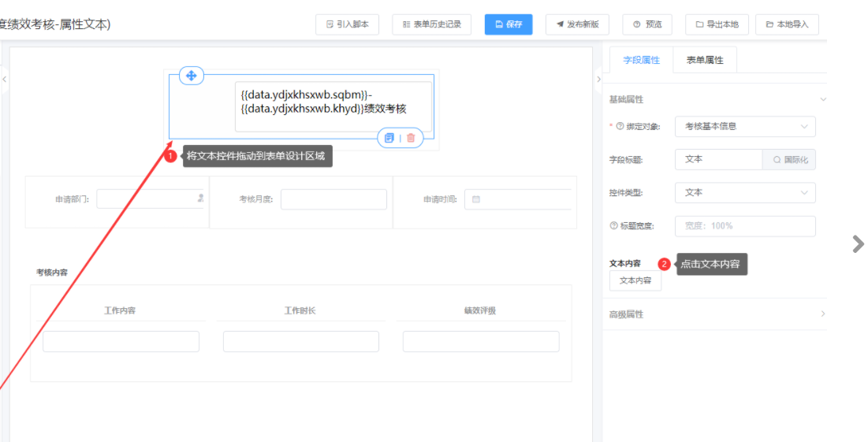This screenshot has height=442, width=868.
Task: Click the next arrow on right edge
Action: click(858, 244)
